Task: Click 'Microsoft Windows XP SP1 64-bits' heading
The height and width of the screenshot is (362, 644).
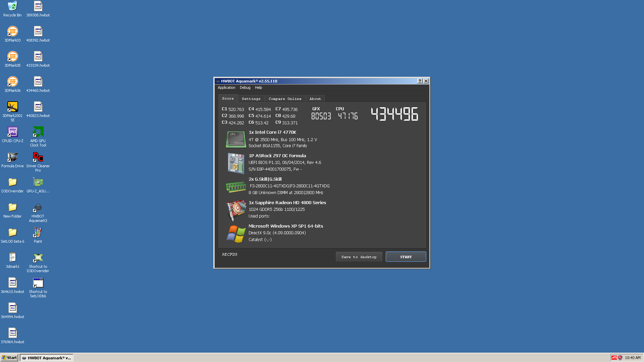Action: (286, 226)
